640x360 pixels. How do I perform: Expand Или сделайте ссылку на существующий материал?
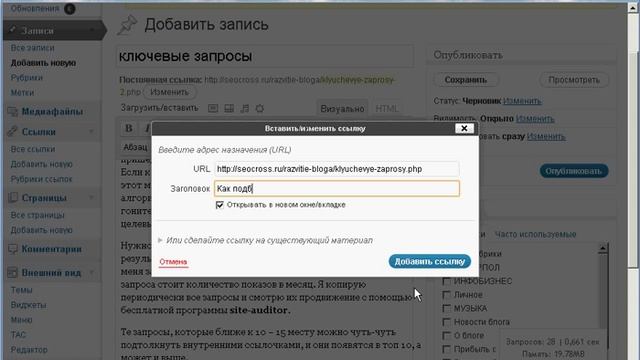click(265, 240)
